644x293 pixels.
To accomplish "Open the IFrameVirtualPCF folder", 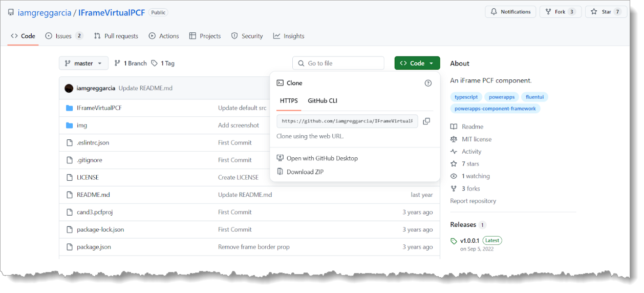I will (x=99, y=108).
